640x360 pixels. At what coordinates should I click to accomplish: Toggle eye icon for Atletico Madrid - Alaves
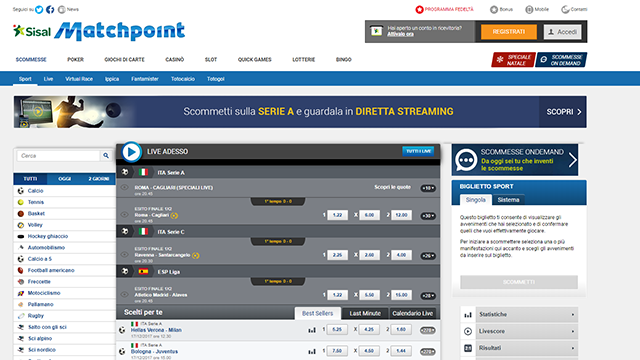[x=124, y=294]
